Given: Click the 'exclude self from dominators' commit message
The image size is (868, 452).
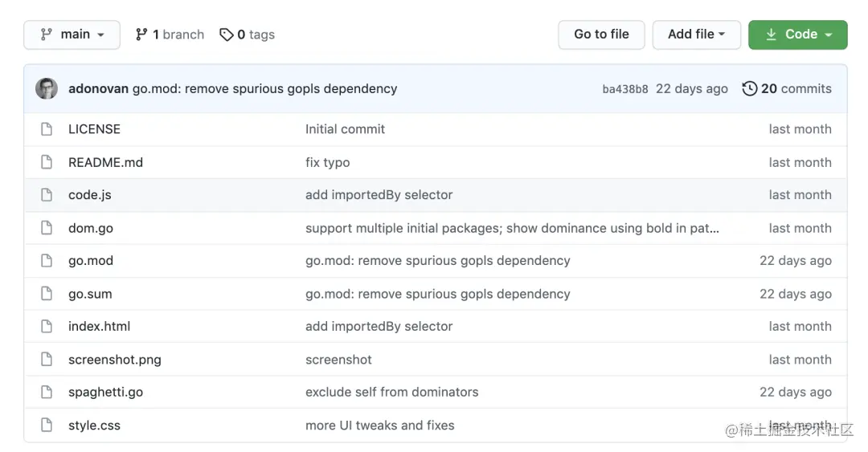Looking at the screenshot, I should 391,393.
